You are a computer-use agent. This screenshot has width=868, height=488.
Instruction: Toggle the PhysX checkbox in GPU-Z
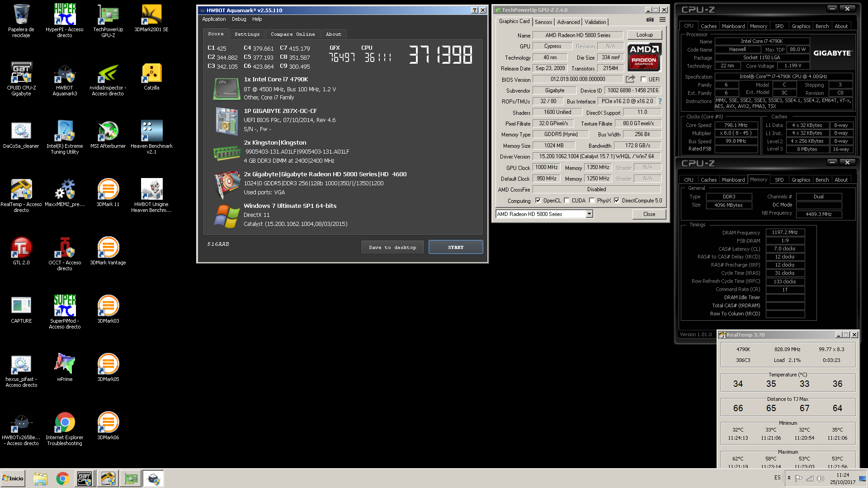click(592, 200)
